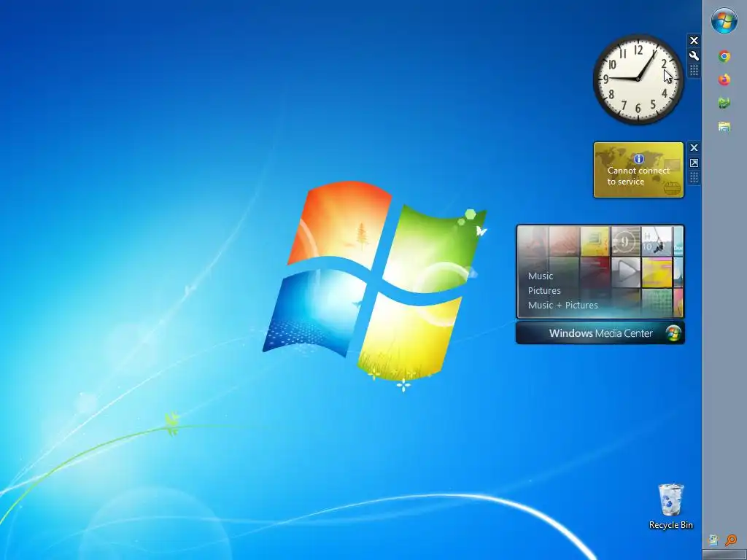
Task: Grab the Clock gadget's dotted drag handle
Action: [694, 71]
